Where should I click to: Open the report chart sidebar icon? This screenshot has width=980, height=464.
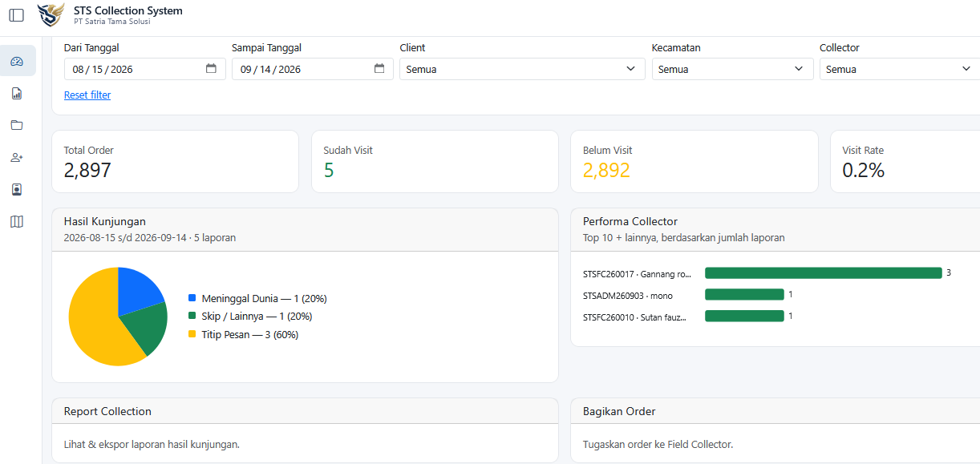click(17, 94)
